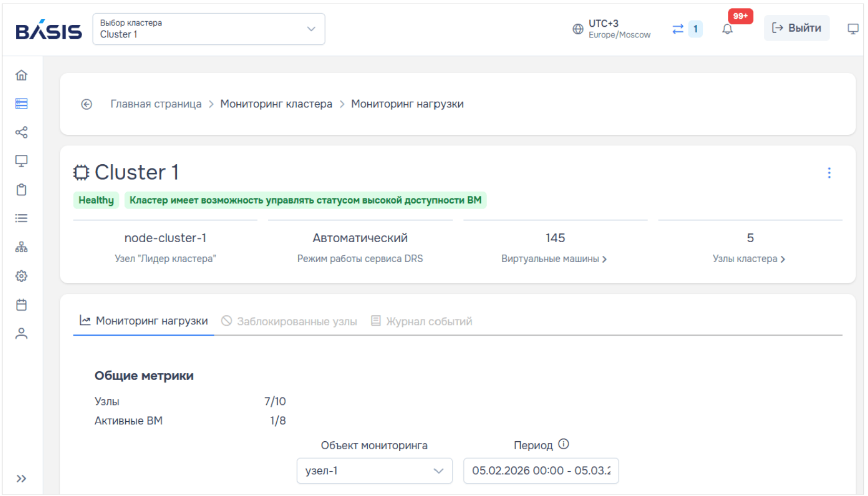Navigate to Главная страница breadcrumb
The width and height of the screenshot is (868, 496).
(x=156, y=104)
